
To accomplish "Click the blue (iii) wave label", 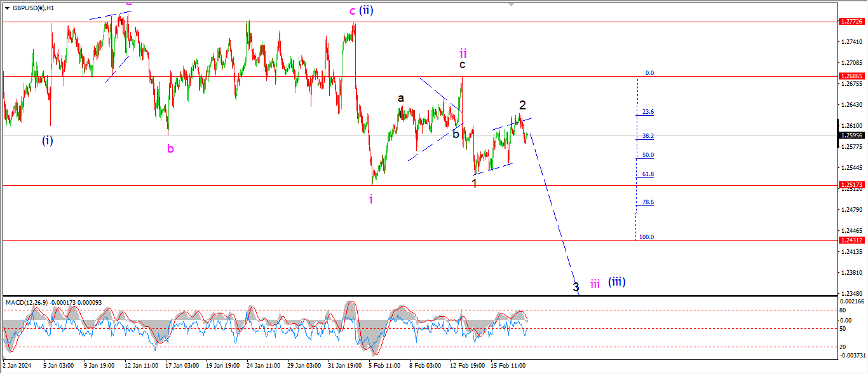I will [616, 281].
